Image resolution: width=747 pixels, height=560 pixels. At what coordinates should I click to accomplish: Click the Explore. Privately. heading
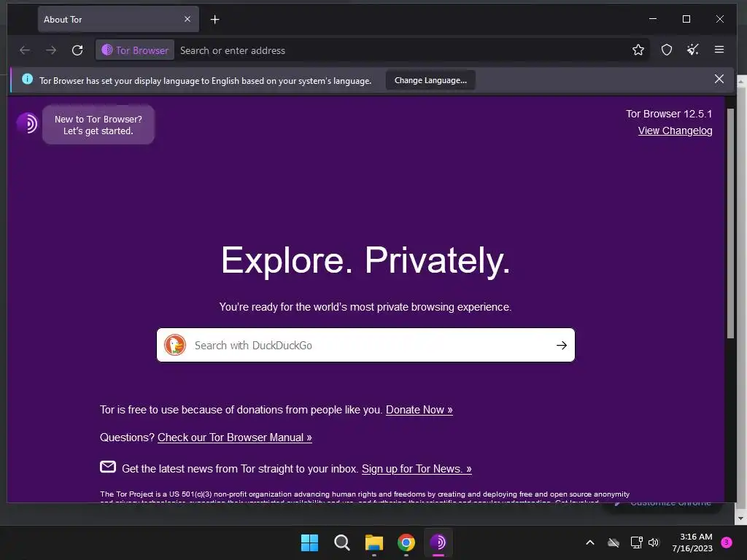[x=365, y=261]
